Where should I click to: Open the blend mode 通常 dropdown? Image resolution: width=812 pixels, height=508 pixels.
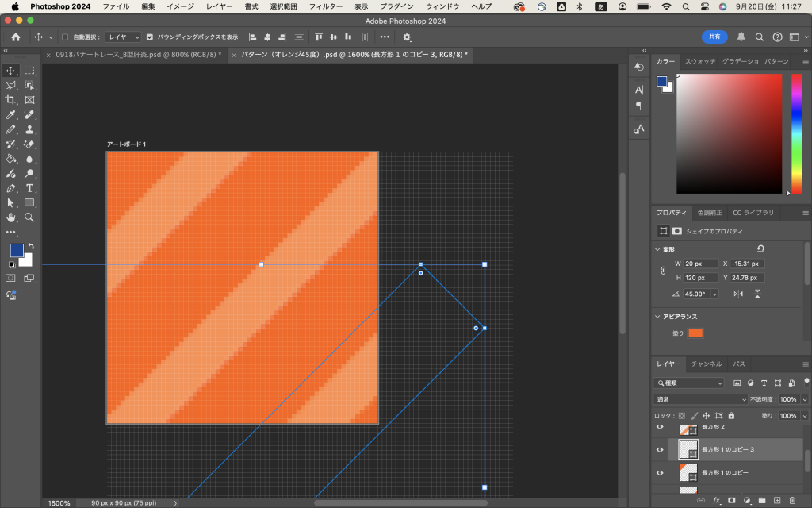click(x=700, y=399)
